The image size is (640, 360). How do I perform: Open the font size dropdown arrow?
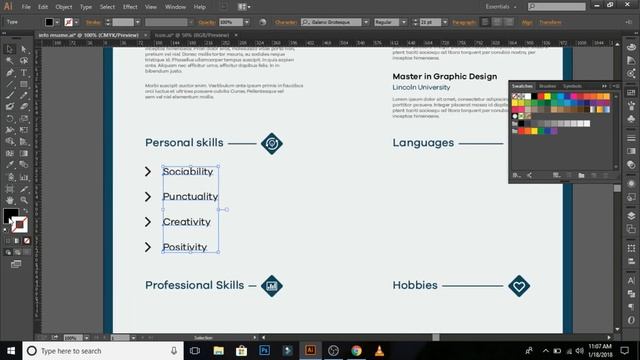(445, 22)
